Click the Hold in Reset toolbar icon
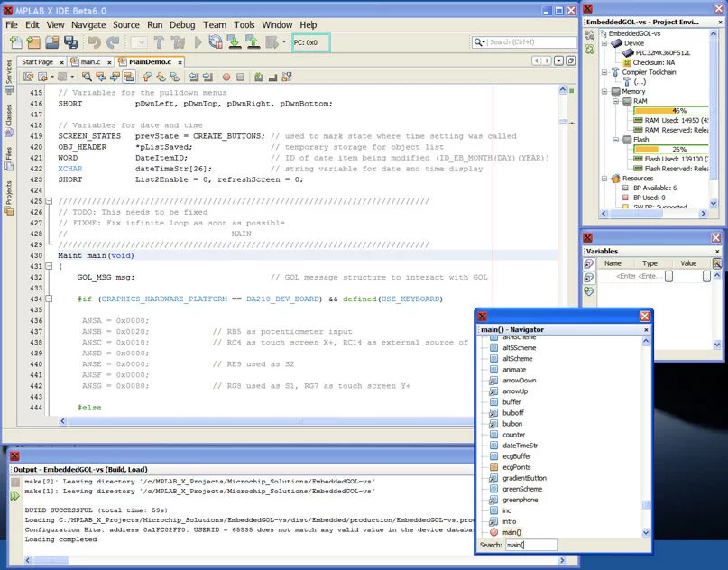This screenshot has height=570, width=728. [272, 42]
